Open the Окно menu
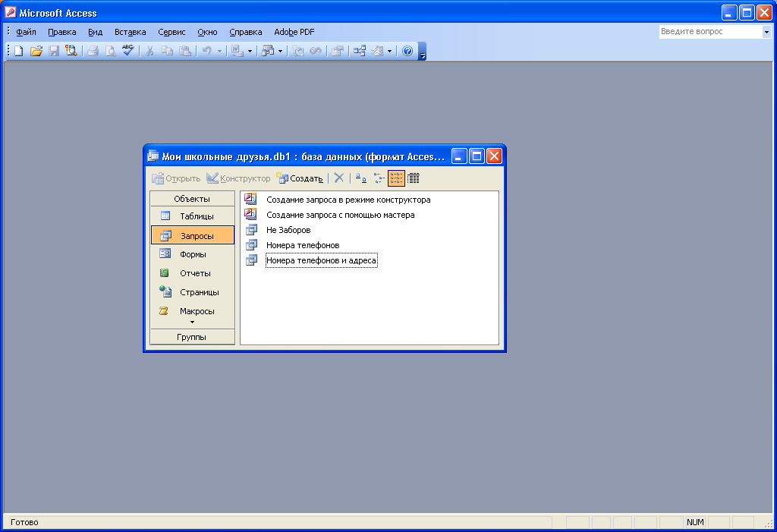Image resolution: width=777 pixels, height=532 pixels. [207, 32]
